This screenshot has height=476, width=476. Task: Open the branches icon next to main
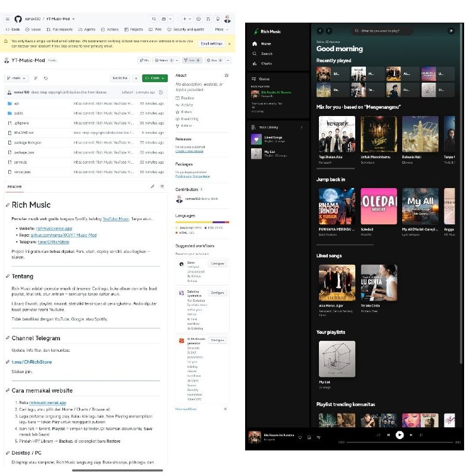point(36,79)
